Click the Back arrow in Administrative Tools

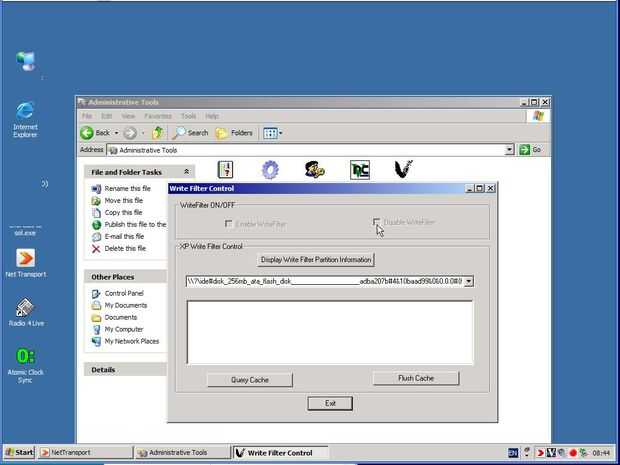click(95, 133)
